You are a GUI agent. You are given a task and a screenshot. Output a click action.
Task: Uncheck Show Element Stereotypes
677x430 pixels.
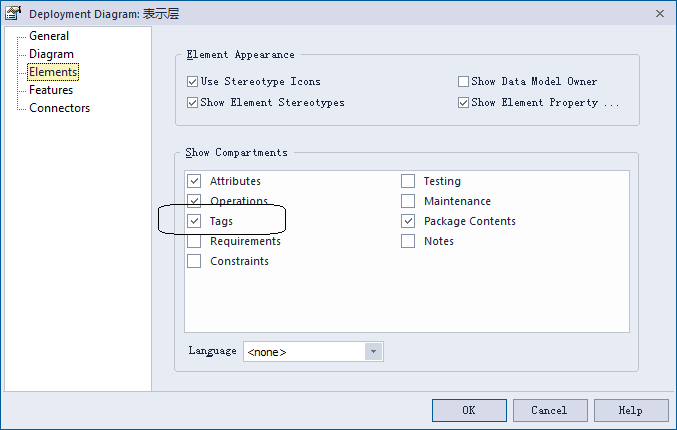coord(192,102)
